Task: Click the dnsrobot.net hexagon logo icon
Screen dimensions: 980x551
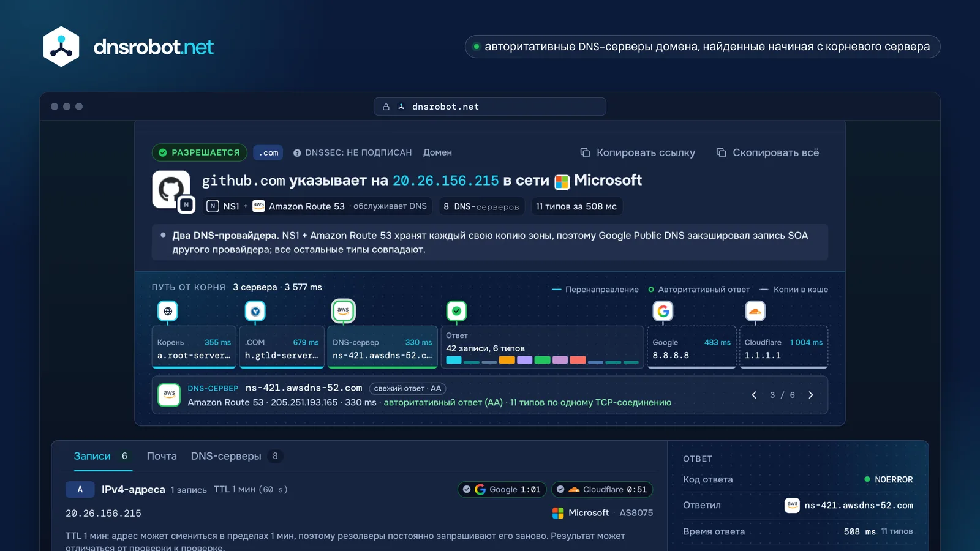Action: click(x=61, y=47)
